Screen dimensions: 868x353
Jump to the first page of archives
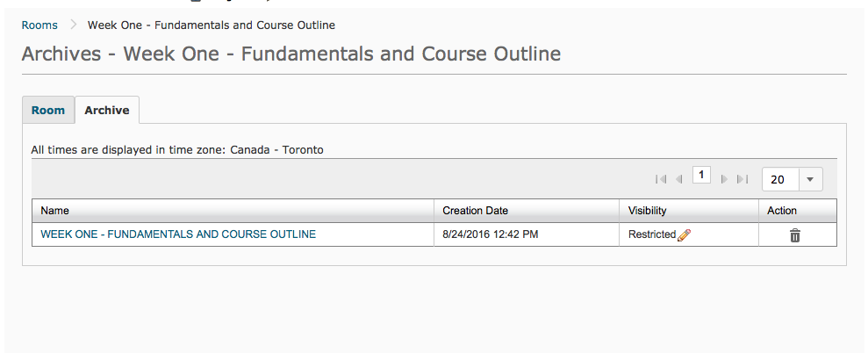tap(661, 179)
